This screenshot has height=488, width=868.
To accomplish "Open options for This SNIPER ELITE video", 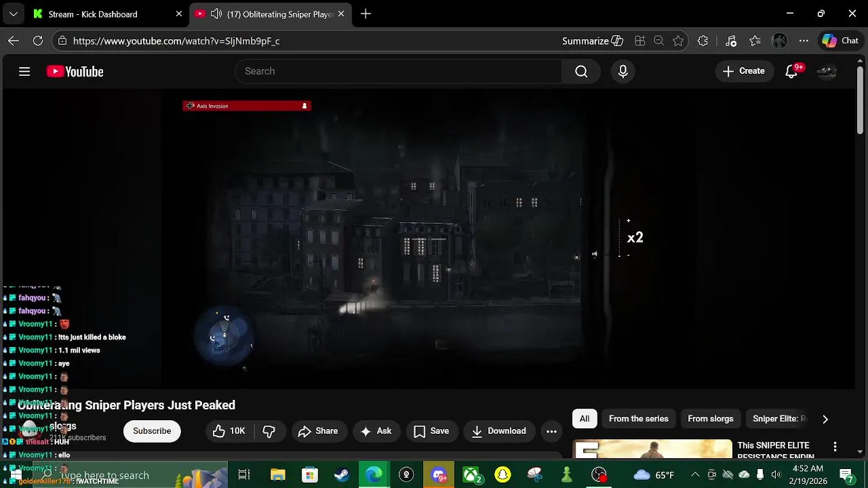I will (x=835, y=447).
